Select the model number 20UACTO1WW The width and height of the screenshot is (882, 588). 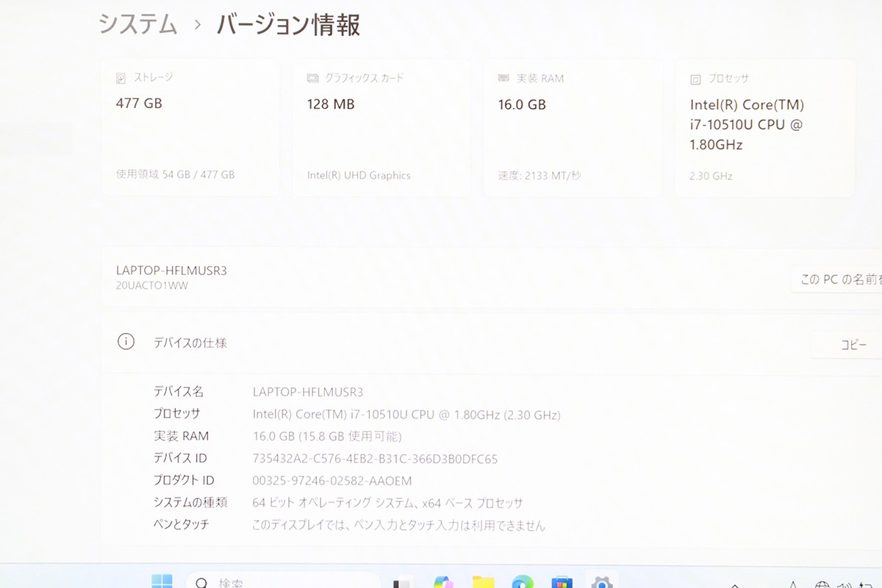152,285
